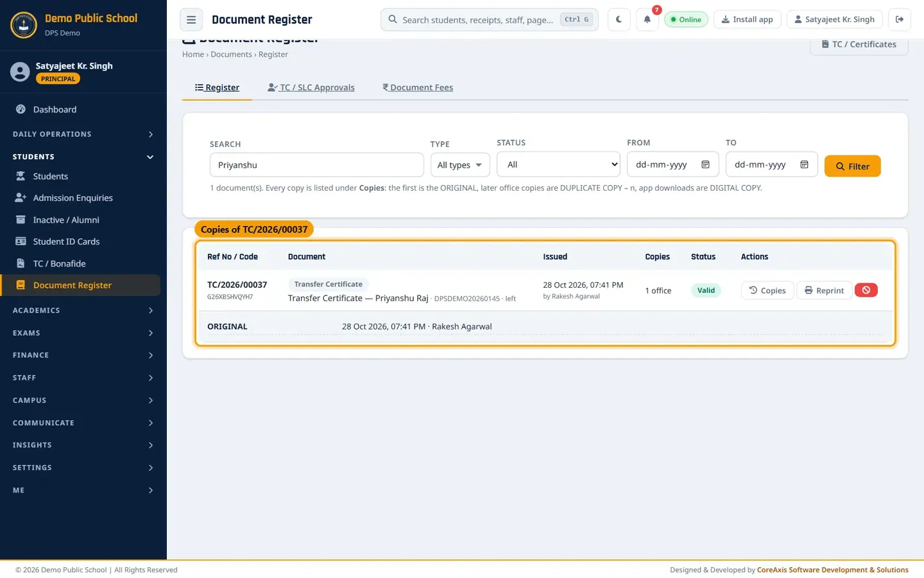Image resolution: width=924 pixels, height=578 pixels.
Task: Open calendar picker in To date
Action: (804, 164)
